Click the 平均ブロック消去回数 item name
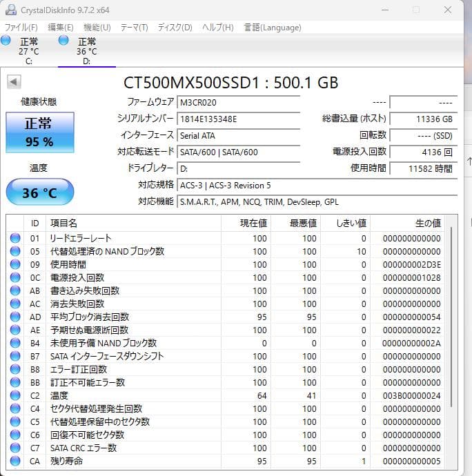Viewport: 472px width, 476px height. (90, 317)
